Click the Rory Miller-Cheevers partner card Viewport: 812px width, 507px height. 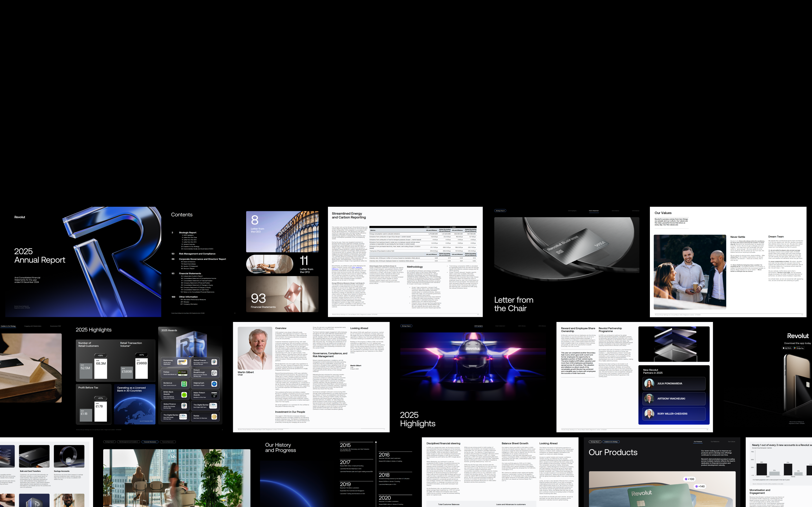(x=674, y=413)
